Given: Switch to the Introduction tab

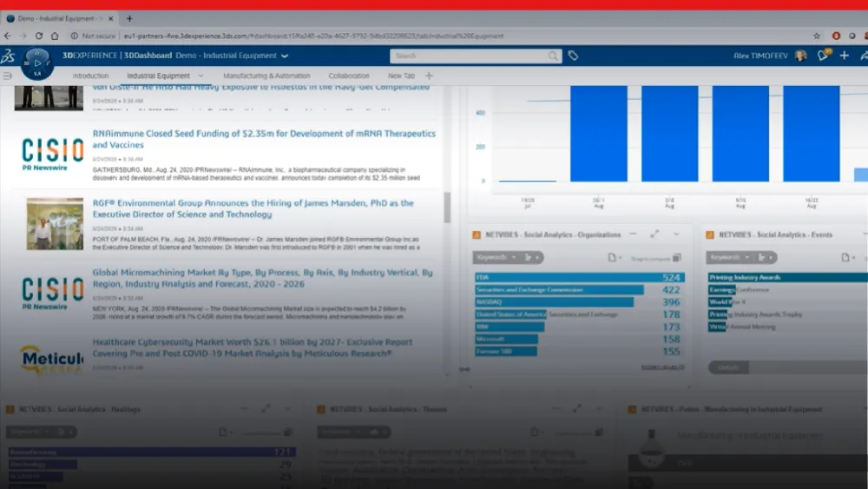Looking at the screenshot, I should [x=90, y=76].
